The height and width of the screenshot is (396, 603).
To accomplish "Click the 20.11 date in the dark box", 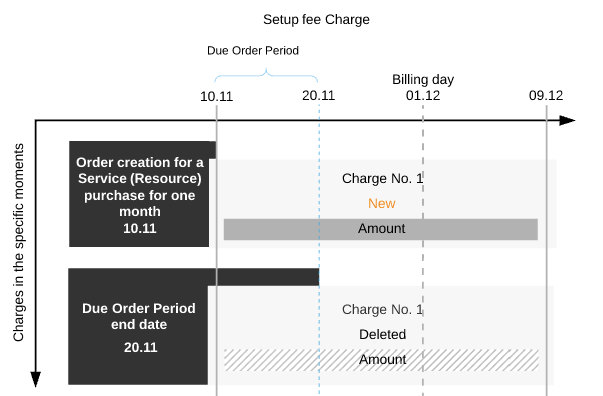I will click(140, 348).
